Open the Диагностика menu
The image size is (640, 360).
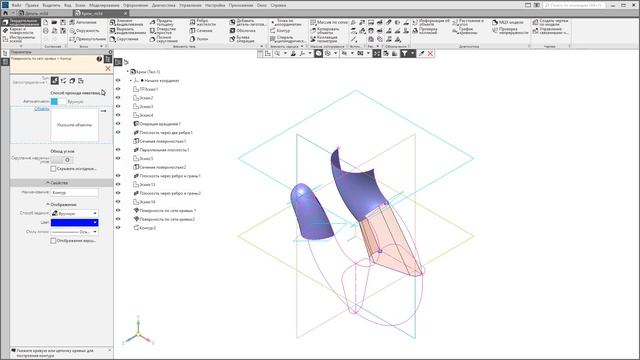(x=164, y=5)
